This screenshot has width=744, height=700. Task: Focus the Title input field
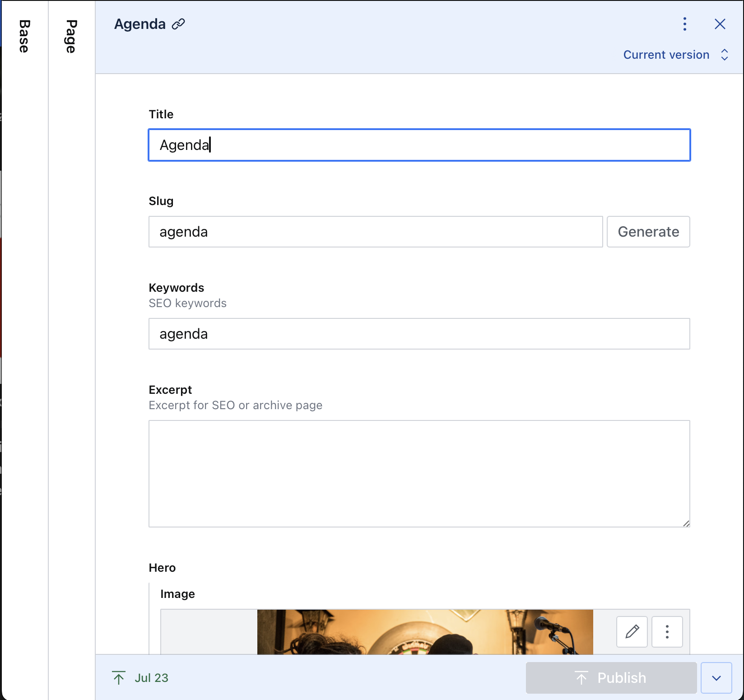click(419, 145)
